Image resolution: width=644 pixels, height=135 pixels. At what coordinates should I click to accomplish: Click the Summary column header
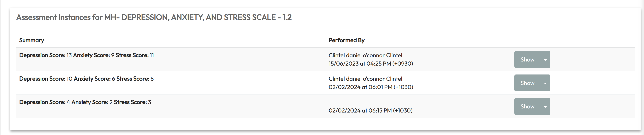click(x=32, y=40)
